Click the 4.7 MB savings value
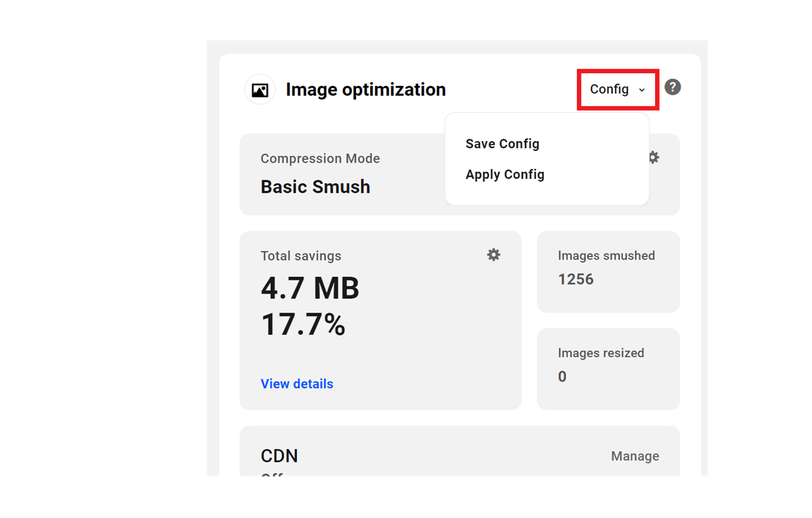The height and width of the screenshot is (518, 812). click(309, 288)
